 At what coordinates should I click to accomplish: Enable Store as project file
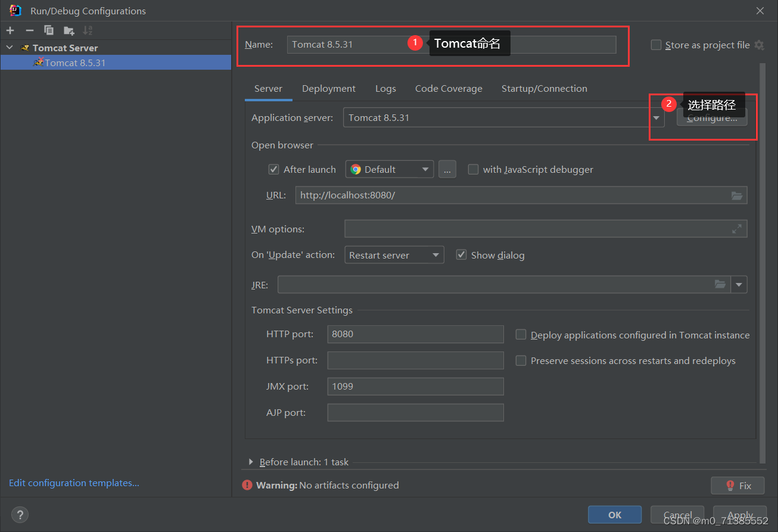(x=656, y=45)
